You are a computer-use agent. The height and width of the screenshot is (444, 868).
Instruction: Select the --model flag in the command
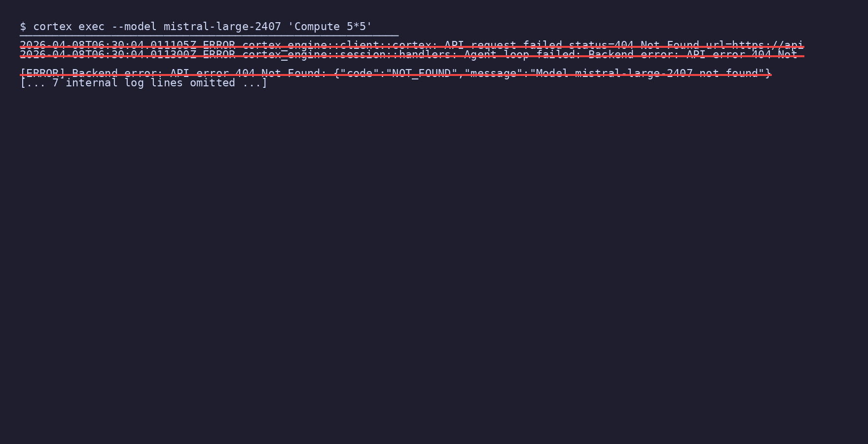point(134,27)
